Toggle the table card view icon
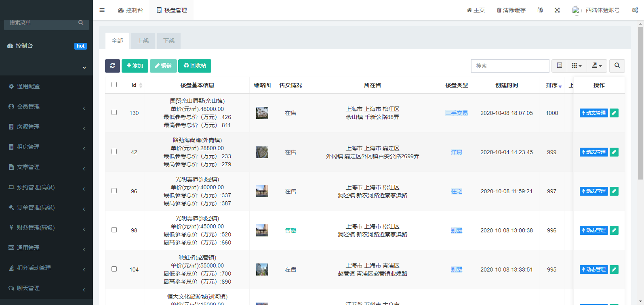 click(x=560, y=66)
